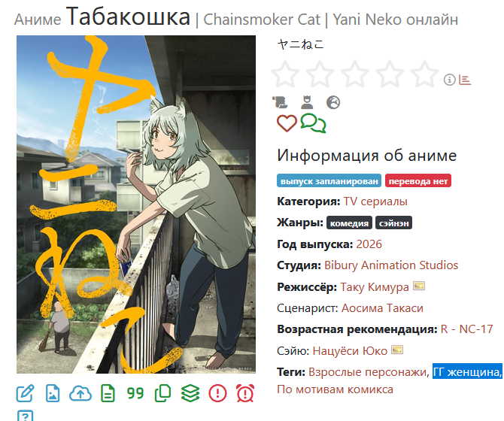Click the green copy pages icon
504x421 pixels.
click(x=163, y=393)
